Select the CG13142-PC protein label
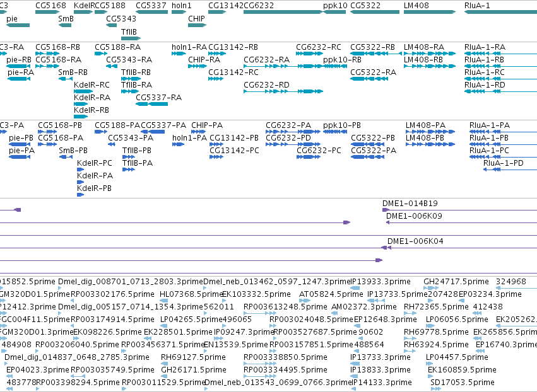This screenshot has height=392, width=537. (x=234, y=151)
